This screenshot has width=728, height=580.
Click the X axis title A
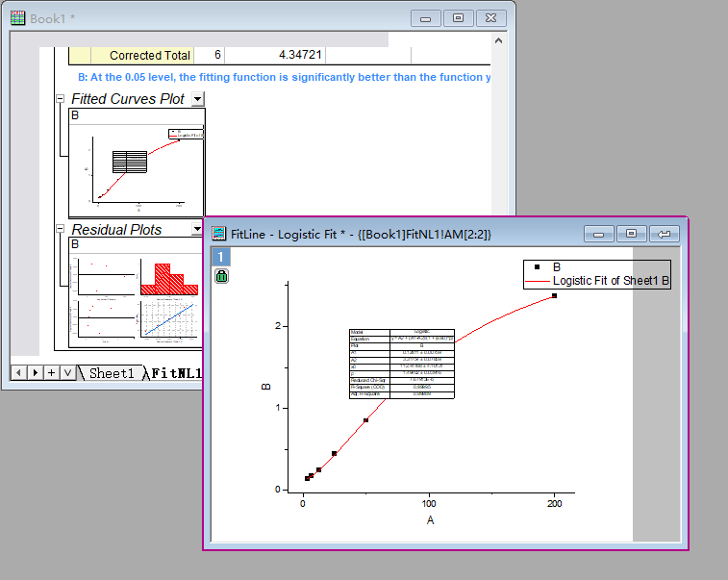(431, 520)
